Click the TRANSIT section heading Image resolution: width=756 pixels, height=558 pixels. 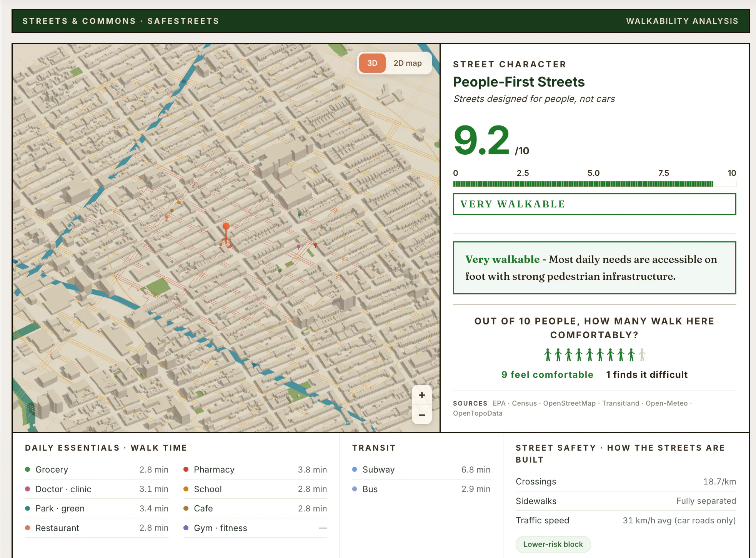coord(374,448)
